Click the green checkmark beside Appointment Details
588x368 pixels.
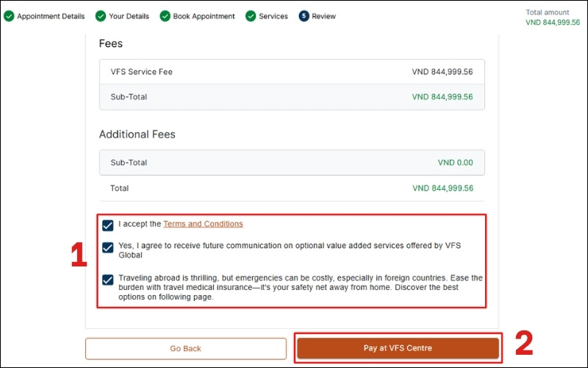9,16
